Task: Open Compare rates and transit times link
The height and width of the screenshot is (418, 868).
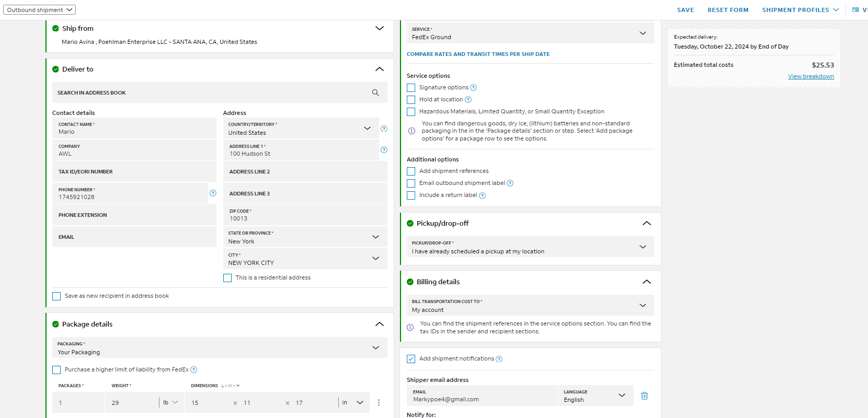Action: point(478,54)
